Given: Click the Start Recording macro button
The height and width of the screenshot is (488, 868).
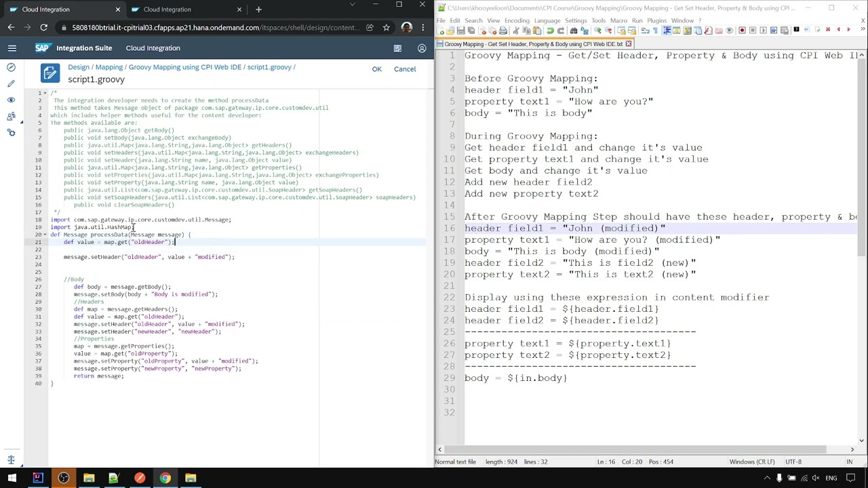Looking at the screenshot, I should [742, 30].
